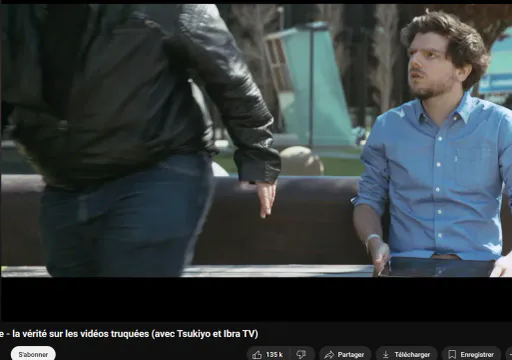Click the Télécharger download button
512x360 pixels.
click(406, 354)
